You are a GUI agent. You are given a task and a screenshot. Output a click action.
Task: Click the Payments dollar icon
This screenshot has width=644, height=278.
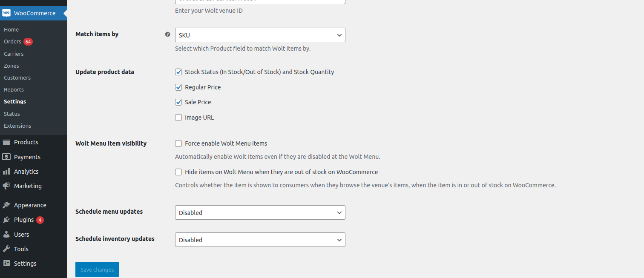6,157
